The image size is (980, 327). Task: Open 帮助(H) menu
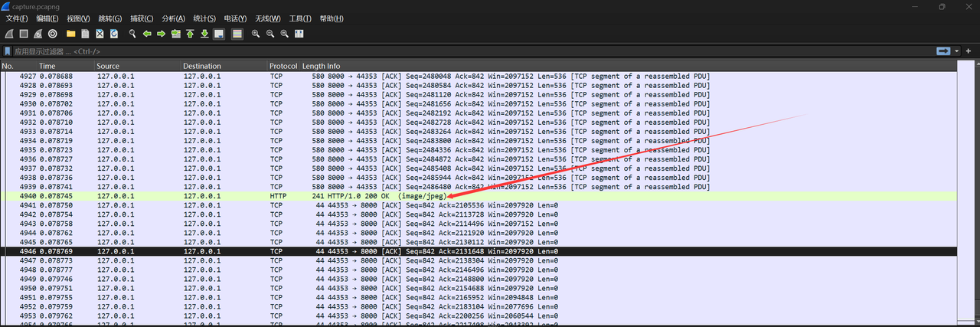331,18
